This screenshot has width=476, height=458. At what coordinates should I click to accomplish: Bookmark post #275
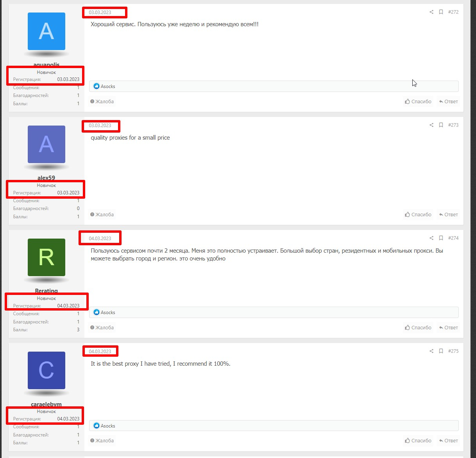coord(441,351)
